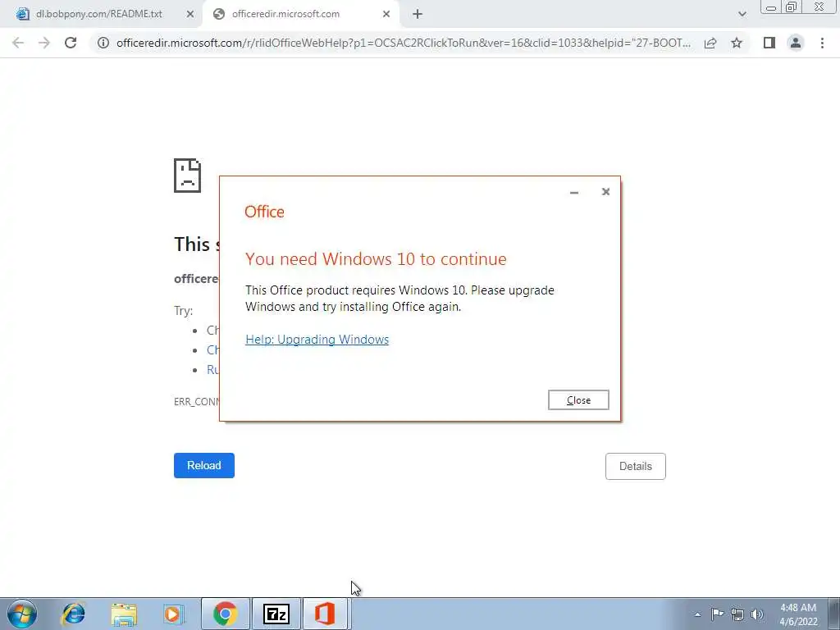Image resolution: width=840 pixels, height=630 pixels.
Task: Open the volume speaker tray icon
Action: [757, 614]
